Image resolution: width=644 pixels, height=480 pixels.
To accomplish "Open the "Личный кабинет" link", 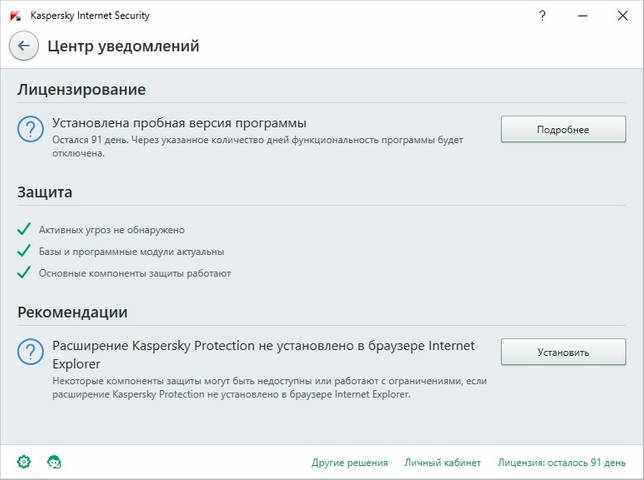I will [x=442, y=462].
